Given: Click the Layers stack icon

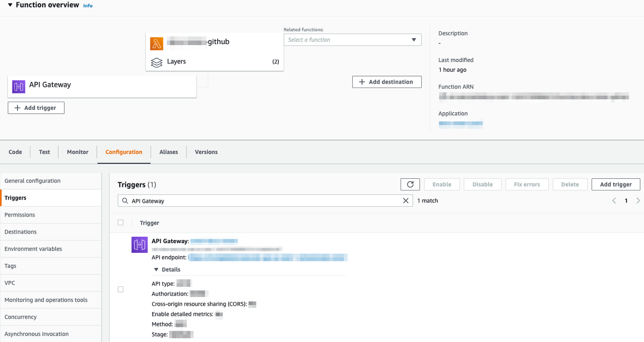Looking at the screenshot, I should [157, 63].
